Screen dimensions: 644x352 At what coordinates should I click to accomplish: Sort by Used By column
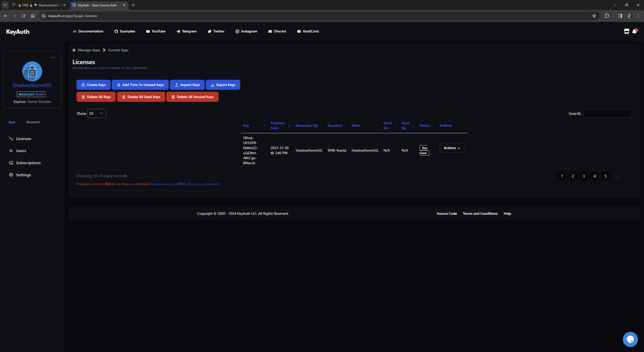(408, 125)
